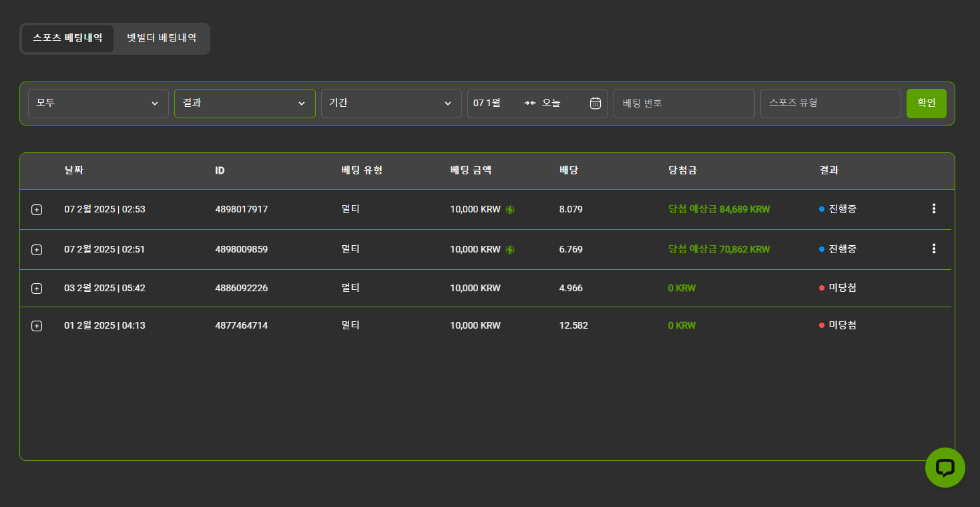This screenshot has width=980, height=507.
Task: Open the 모두 filter dropdown
Action: 98,104
